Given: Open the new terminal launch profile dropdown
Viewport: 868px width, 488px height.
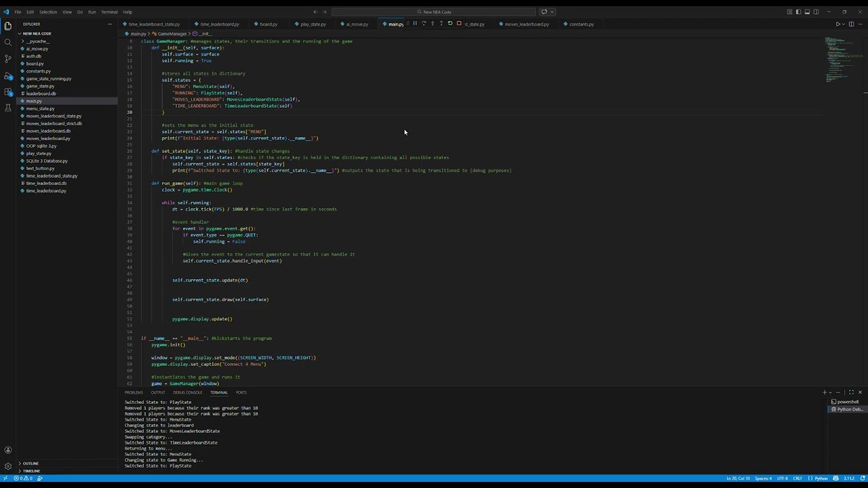Looking at the screenshot, I should click(x=831, y=392).
